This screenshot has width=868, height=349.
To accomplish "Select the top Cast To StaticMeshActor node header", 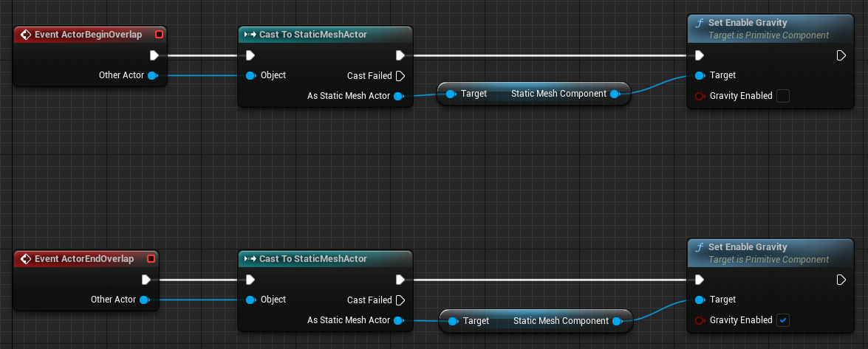I will (326, 35).
